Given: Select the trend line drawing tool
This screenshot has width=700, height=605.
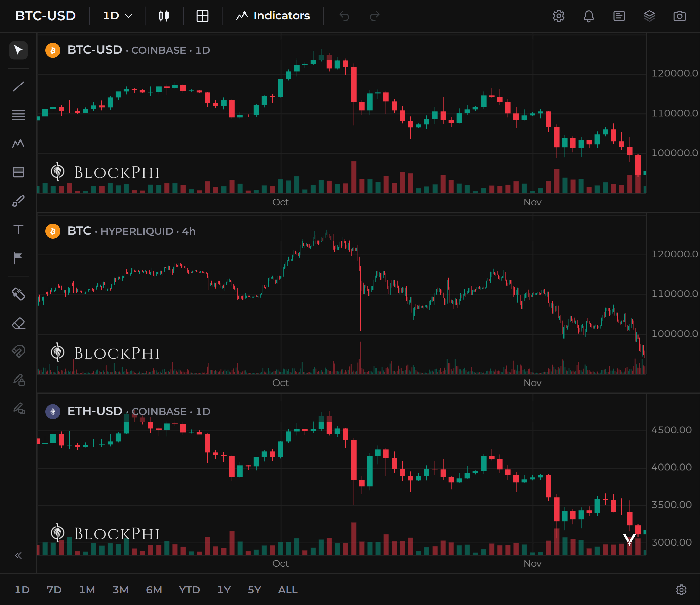Looking at the screenshot, I should (x=18, y=86).
